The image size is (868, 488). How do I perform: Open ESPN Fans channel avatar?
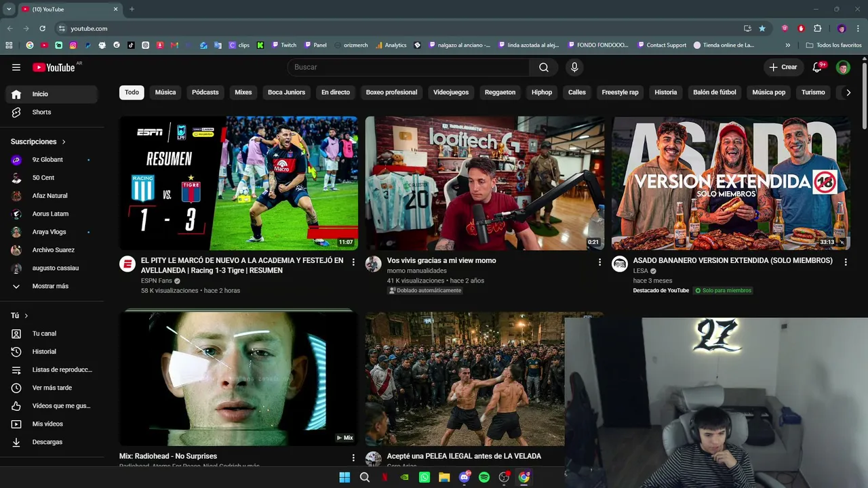pyautogui.click(x=127, y=264)
